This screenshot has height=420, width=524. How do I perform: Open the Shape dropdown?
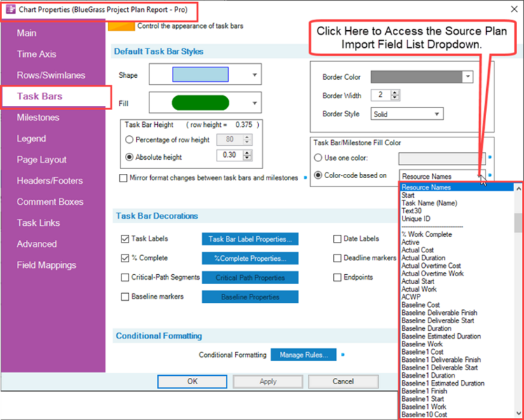point(255,74)
